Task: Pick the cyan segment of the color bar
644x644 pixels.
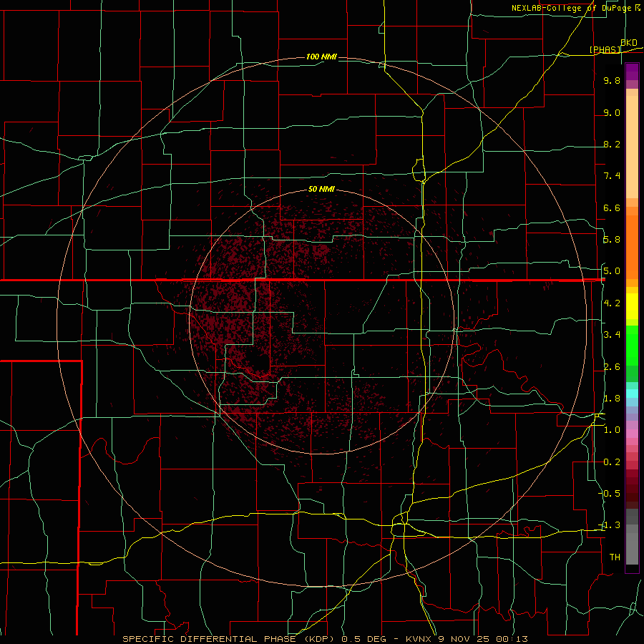Action: [632, 394]
